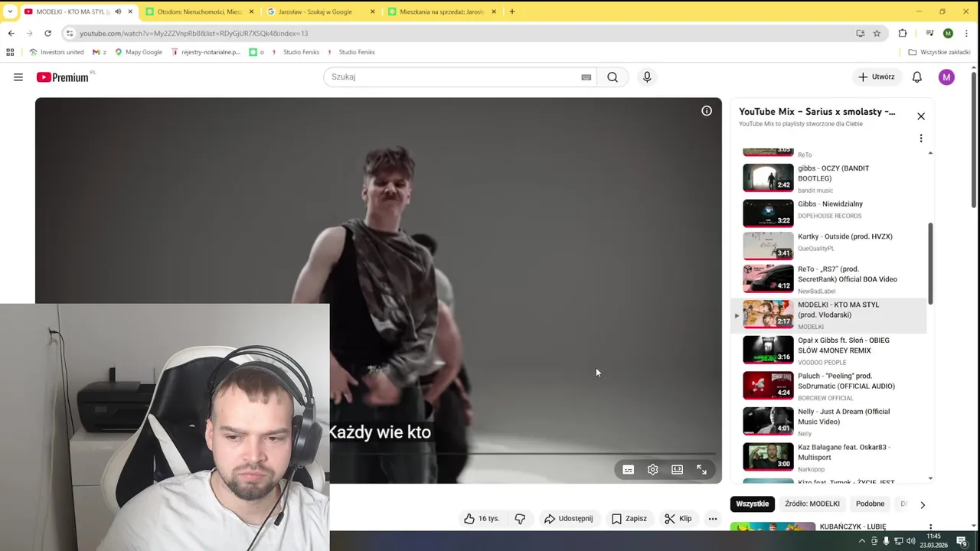Select the Podobne filter chip
The height and width of the screenshot is (551, 980).
[x=870, y=504]
